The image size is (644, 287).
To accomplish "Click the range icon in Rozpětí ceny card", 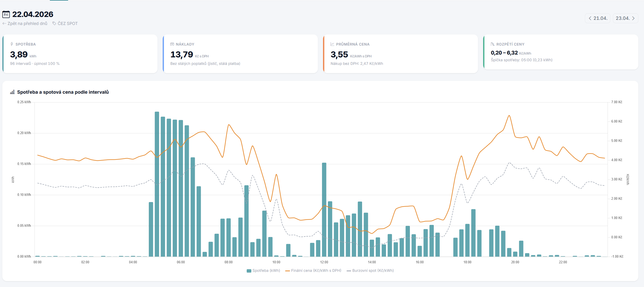I will click(492, 44).
